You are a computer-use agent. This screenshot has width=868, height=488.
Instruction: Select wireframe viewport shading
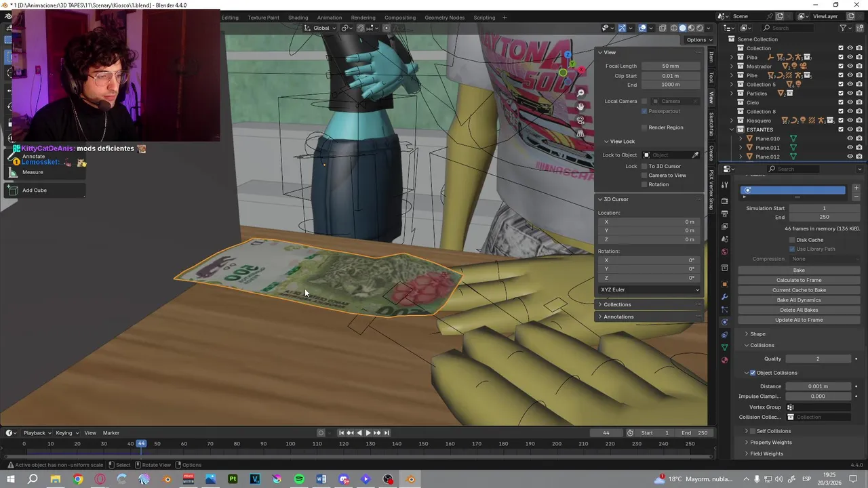674,28
